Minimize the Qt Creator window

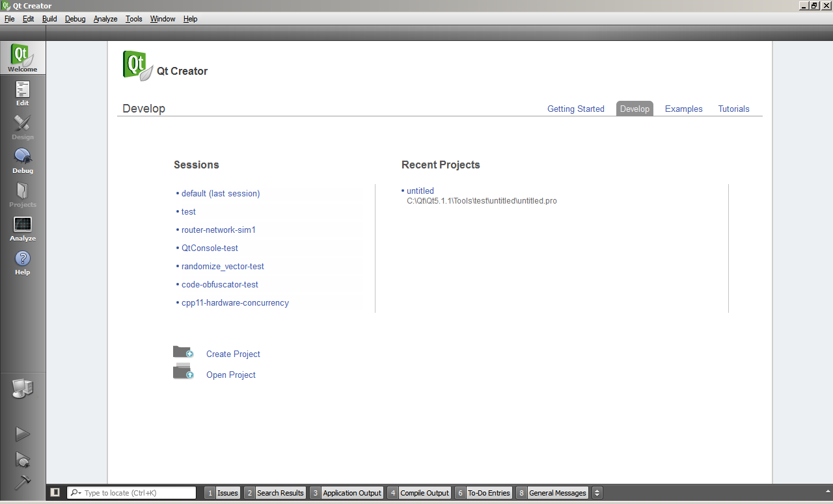tap(804, 6)
